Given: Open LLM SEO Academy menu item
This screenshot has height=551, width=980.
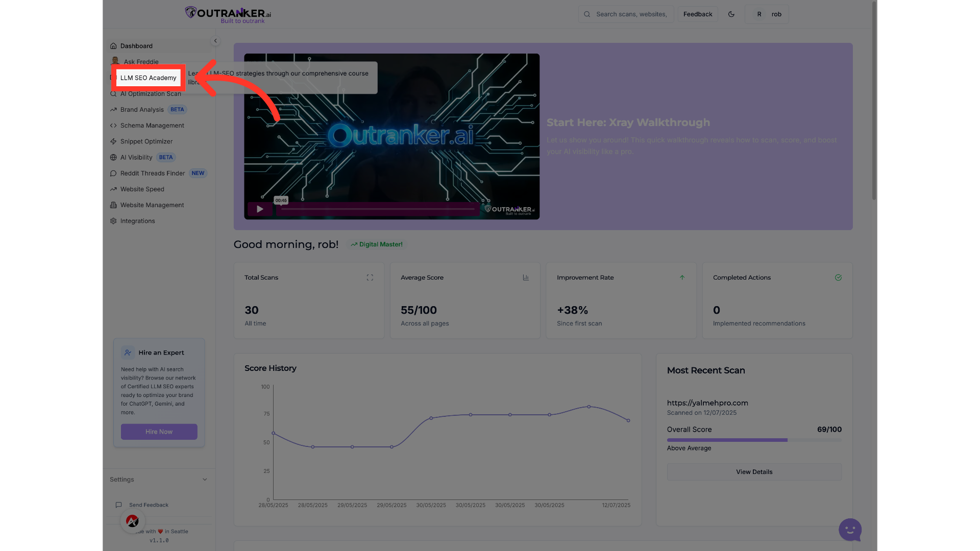Looking at the screenshot, I should 148,78.
